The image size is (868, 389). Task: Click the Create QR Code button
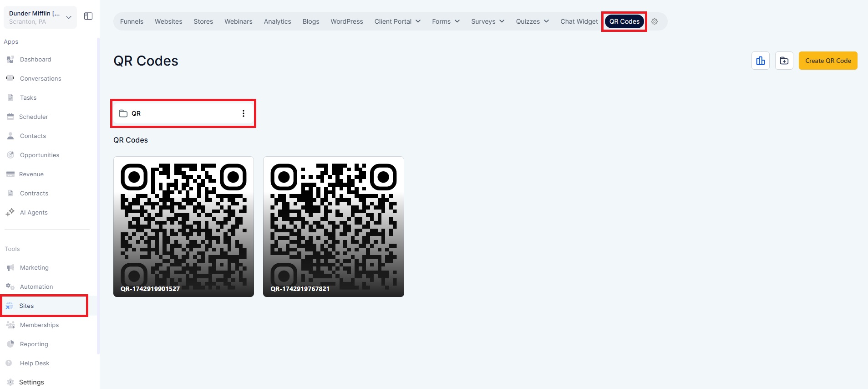828,61
